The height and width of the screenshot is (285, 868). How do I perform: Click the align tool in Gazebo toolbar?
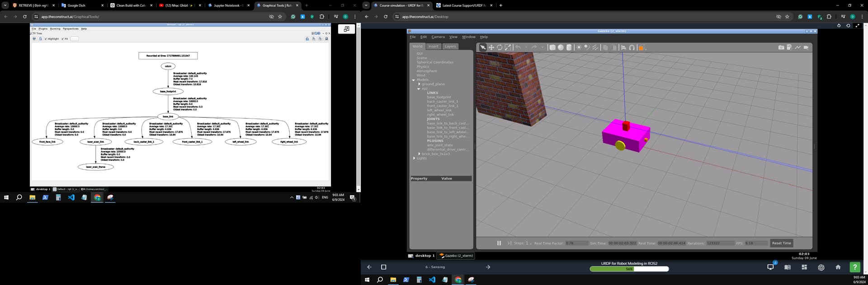[623, 47]
